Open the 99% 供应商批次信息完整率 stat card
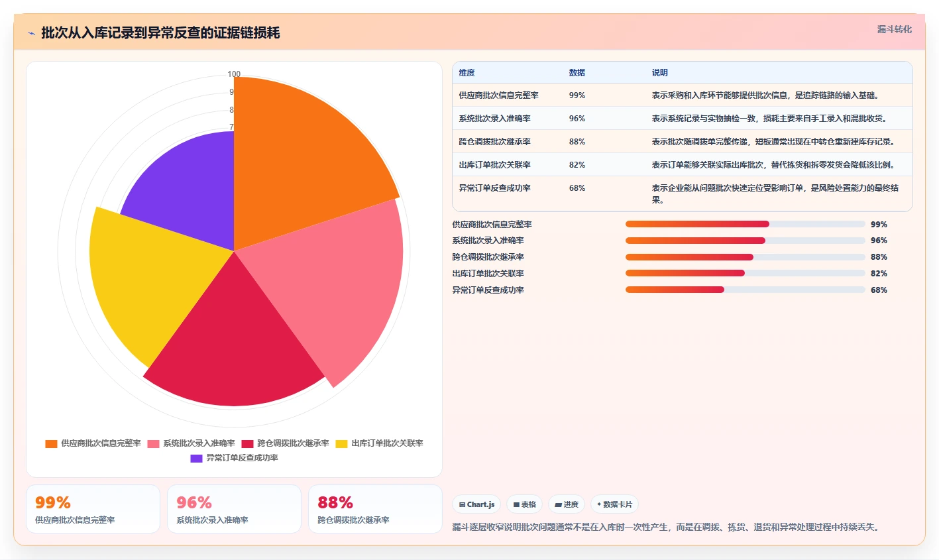 (93, 509)
